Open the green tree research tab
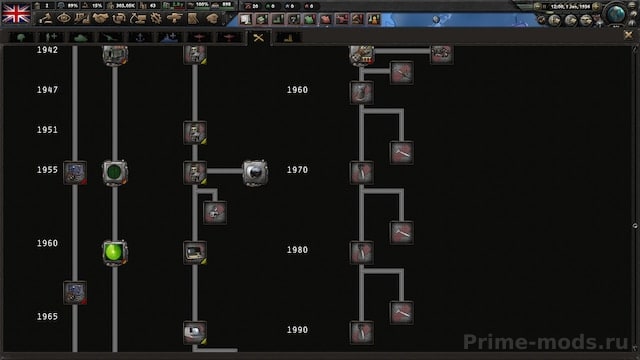Image resolution: width=640 pixels, height=360 pixels. click(x=21, y=38)
